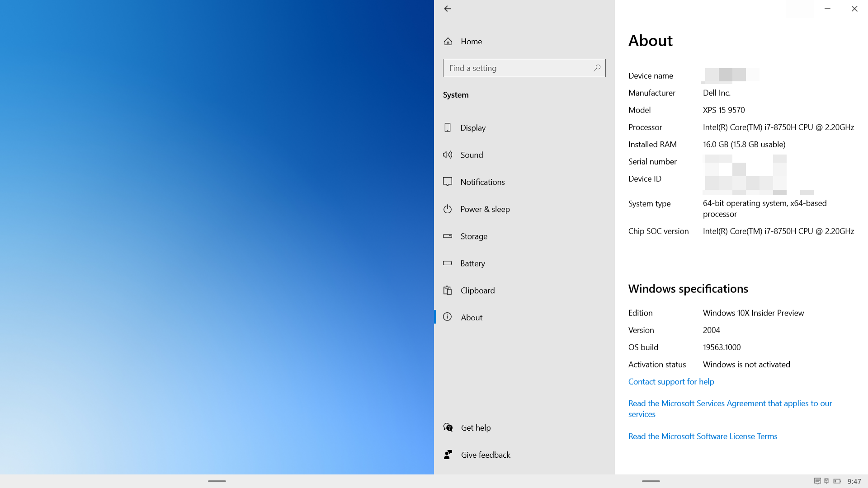Click the edition Windows 10X Insider Preview

(753, 313)
